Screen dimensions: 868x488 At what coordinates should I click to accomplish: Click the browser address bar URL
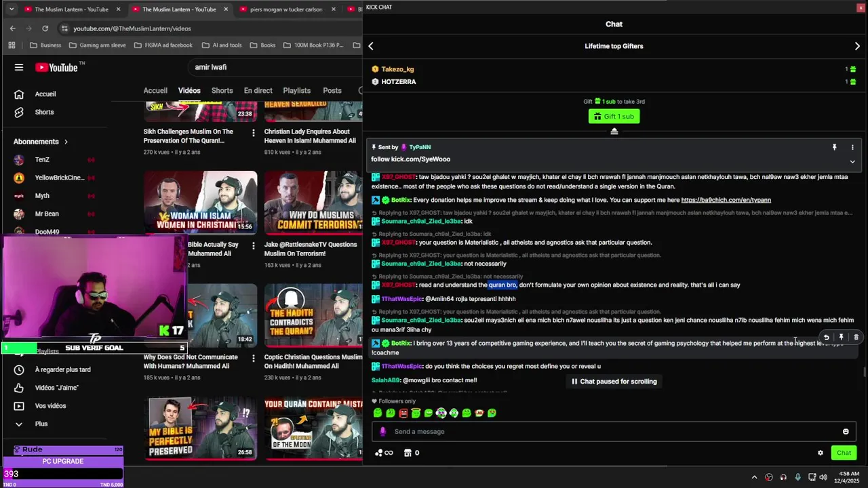click(x=132, y=28)
